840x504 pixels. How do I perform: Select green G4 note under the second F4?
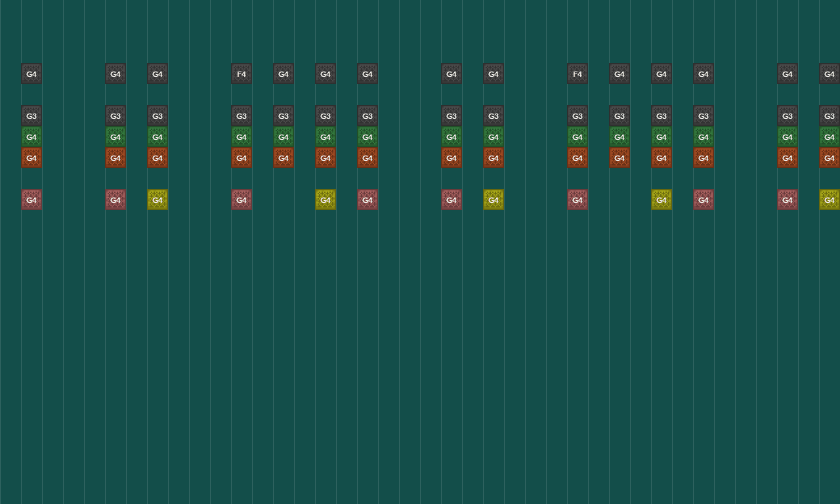[577, 136]
